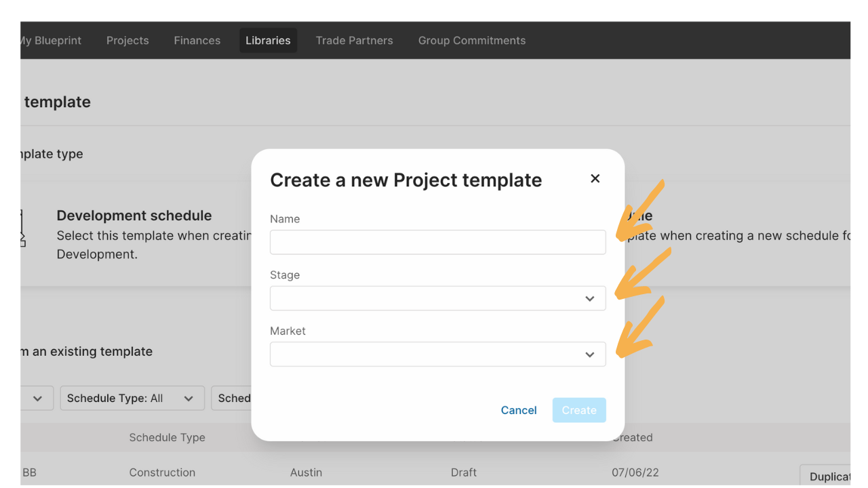Open the Trade Partners tab

click(x=354, y=41)
